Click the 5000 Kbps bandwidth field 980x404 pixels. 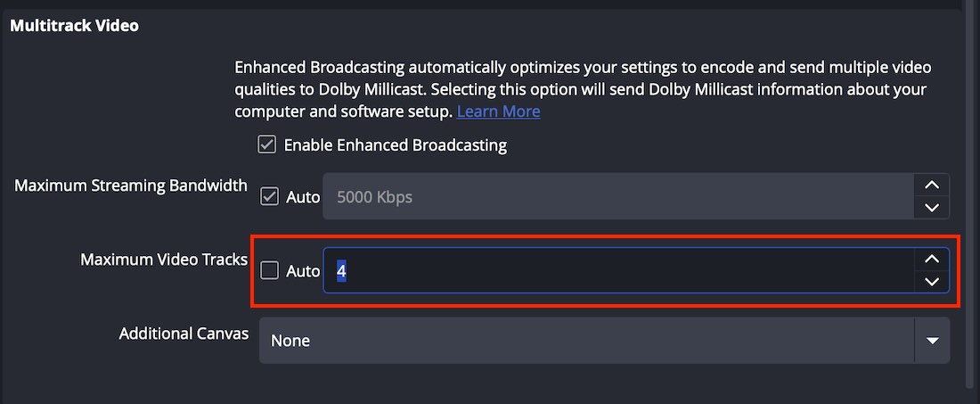click(617, 196)
